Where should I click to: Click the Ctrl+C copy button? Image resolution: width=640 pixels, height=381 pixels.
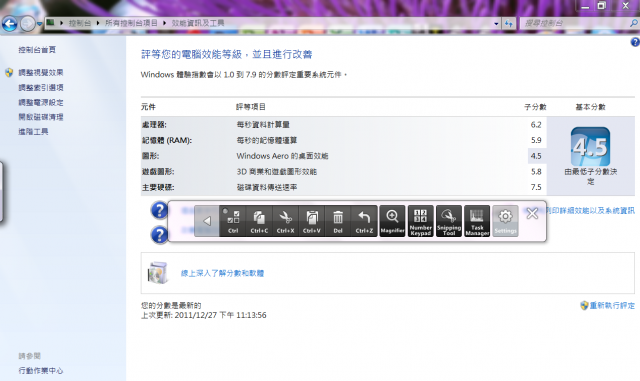(x=259, y=221)
